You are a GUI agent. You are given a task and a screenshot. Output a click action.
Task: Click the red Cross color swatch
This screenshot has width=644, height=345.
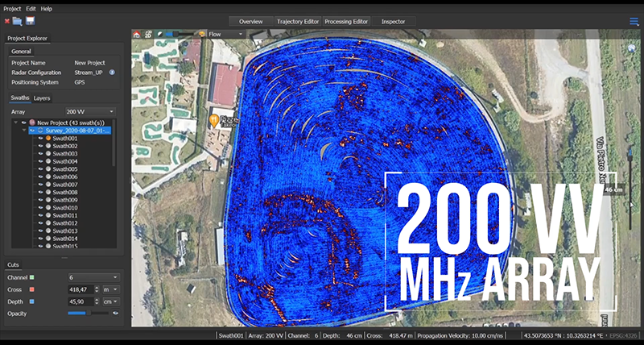click(x=32, y=289)
